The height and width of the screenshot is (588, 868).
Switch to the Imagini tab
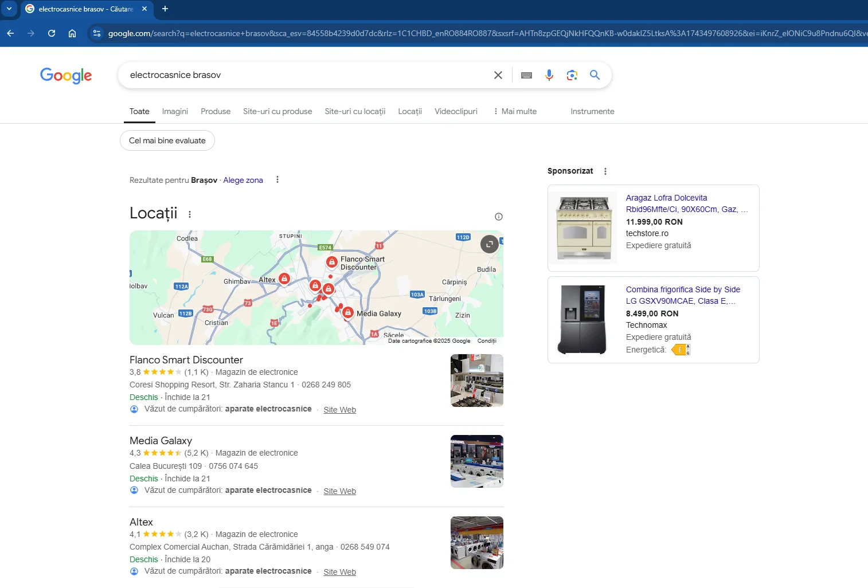click(x=175, y=111)
